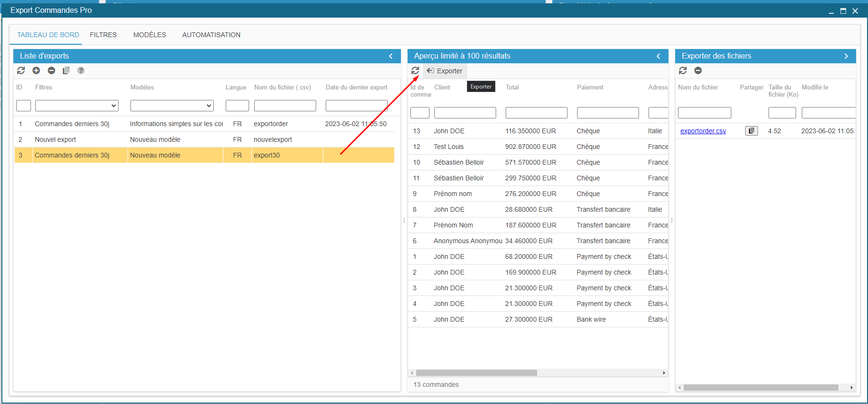Screen dimensions: 868x404
Task: Expand the Exporter des fichiers panel
Action: click(846, 56)
